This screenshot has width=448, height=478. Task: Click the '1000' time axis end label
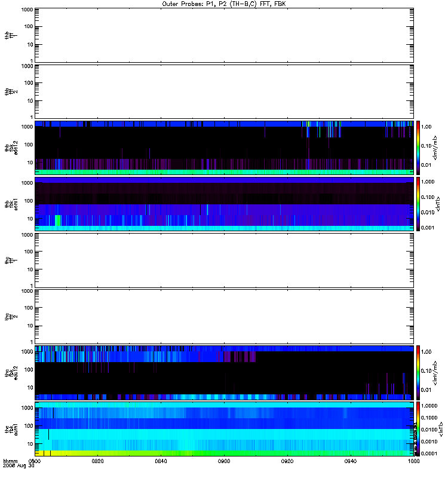coord(413,461)
